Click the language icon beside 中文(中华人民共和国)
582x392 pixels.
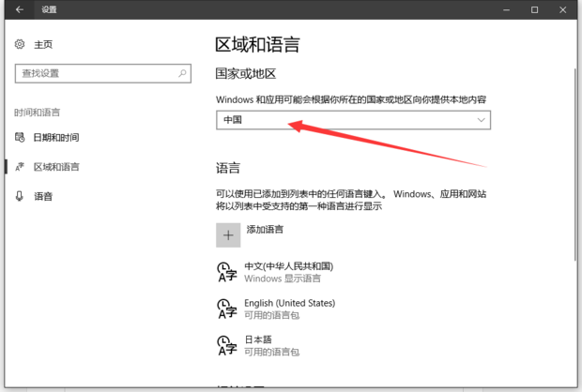(x=226, y=272)
